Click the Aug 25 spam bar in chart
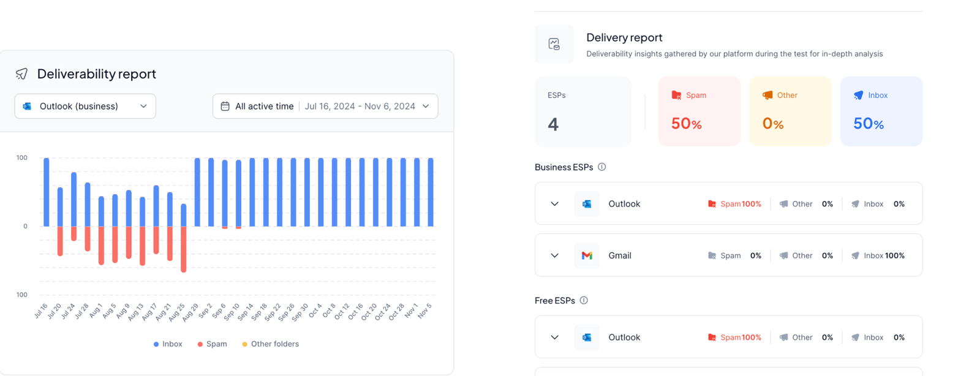 184,249
